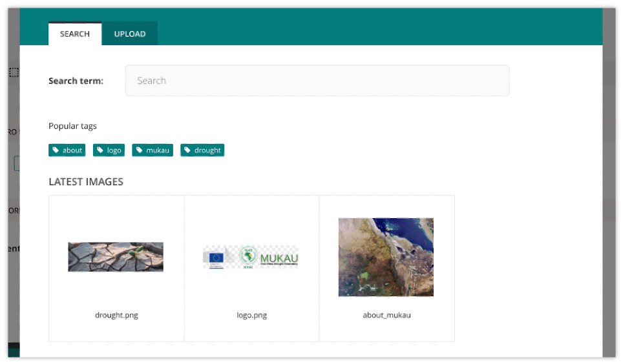Switch to the UPLOAD tab
623x364 pixels.
coord(129,34)
